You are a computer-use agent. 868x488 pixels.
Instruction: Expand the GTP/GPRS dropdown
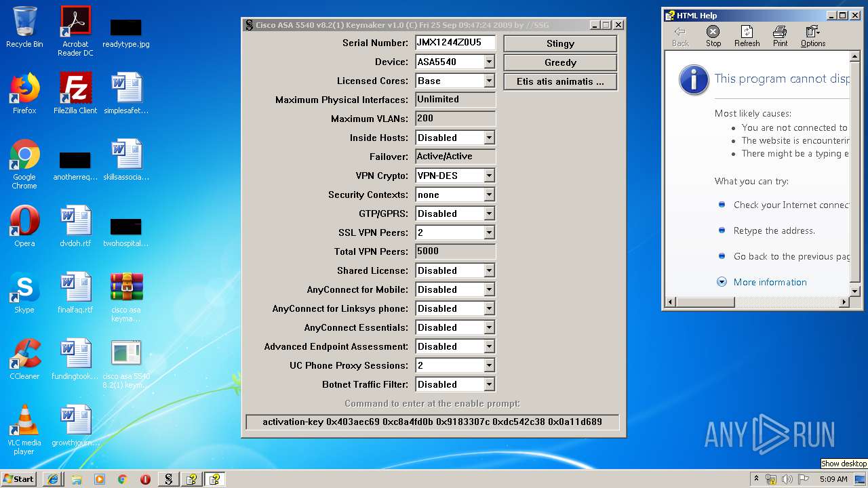490,213
